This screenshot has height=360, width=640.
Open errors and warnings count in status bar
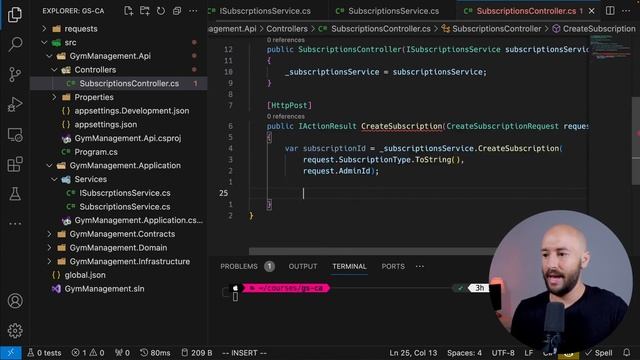88,353
